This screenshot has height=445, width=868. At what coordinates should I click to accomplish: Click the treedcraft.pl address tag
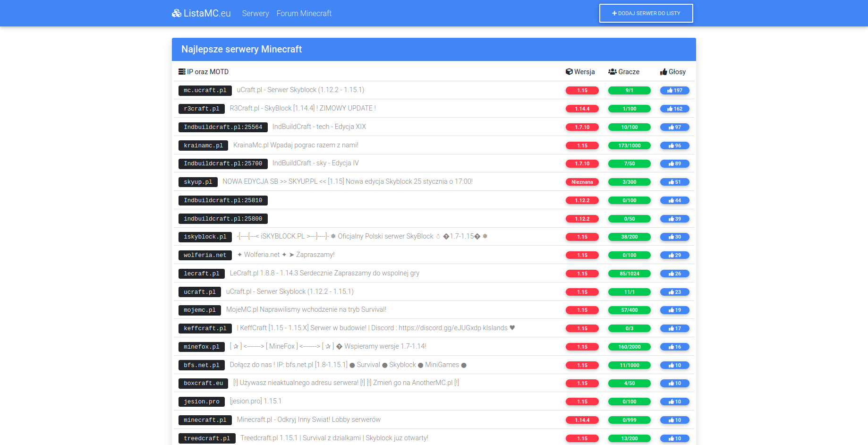(207, 438)
